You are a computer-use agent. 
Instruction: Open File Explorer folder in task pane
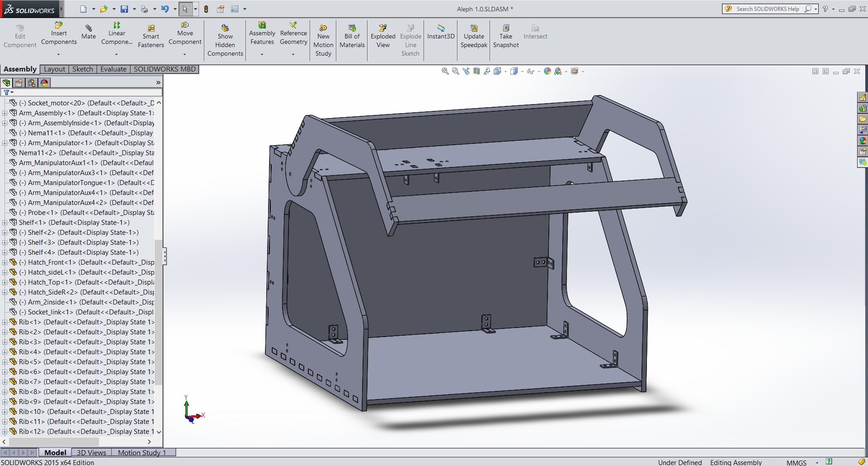(x=863, y=119)
